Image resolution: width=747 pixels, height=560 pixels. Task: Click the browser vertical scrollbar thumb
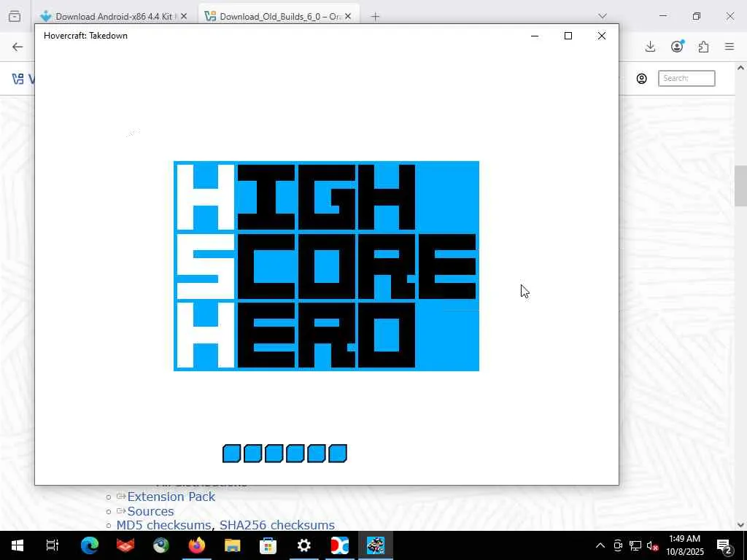click(x=740, y=186)
